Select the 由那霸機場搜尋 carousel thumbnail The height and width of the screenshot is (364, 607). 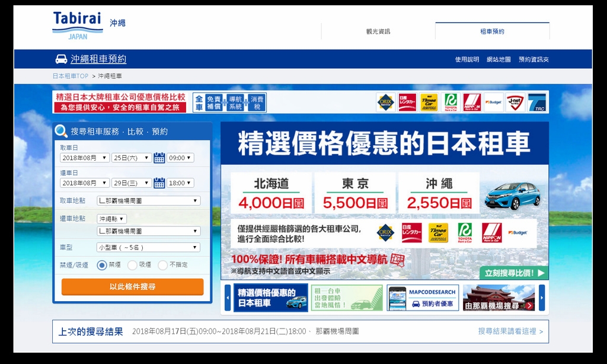[x=499, y=298]
